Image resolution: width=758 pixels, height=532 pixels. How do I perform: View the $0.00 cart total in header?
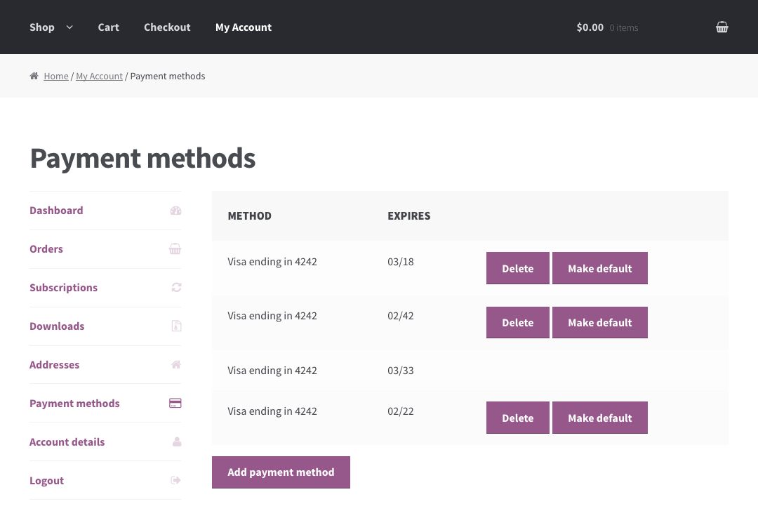(590, 27)
